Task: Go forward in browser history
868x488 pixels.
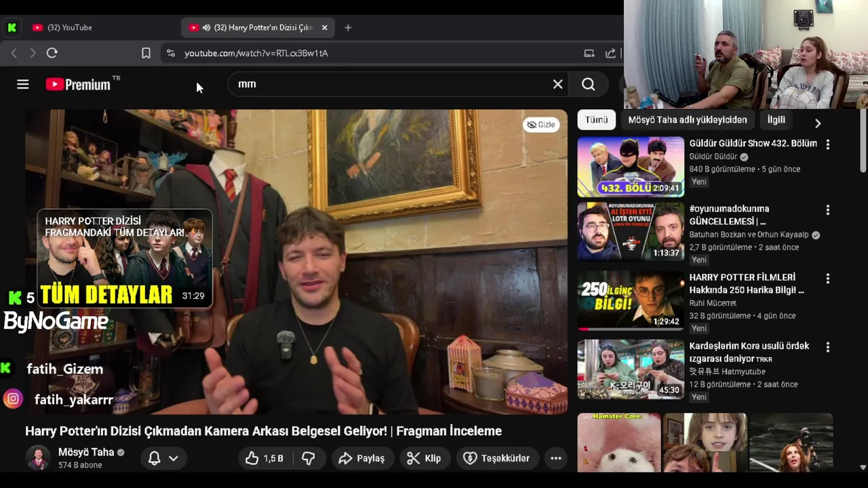Action: pos(33,53)
